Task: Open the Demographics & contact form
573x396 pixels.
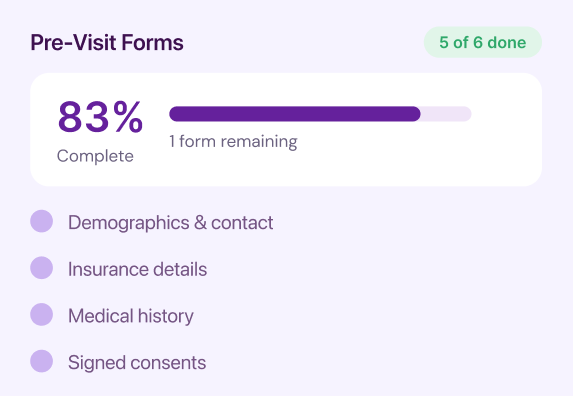Action: pos(170,222)
